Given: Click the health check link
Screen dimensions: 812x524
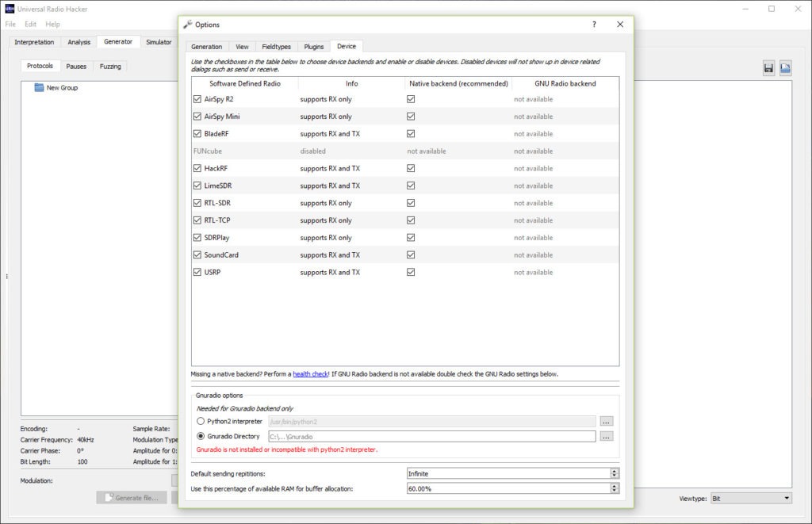Looking at the screenshot, I should 310,374.
